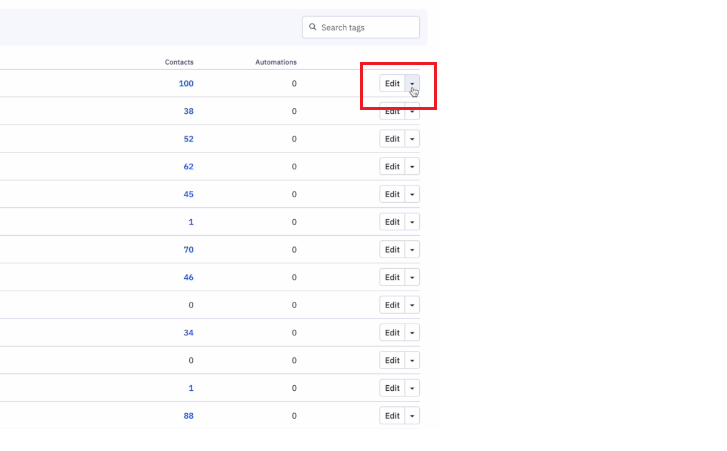Screen dimensions: 727x451
Task: Edit the tag with 100 contacts
Action: 392,83
